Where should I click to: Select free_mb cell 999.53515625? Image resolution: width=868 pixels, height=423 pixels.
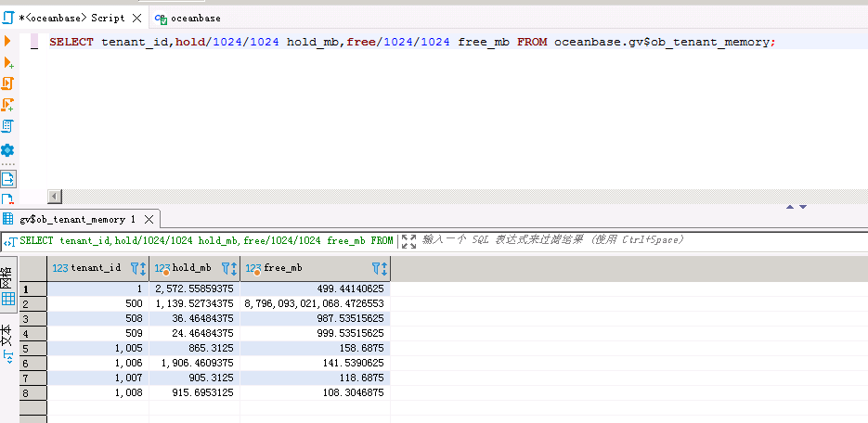315,333
